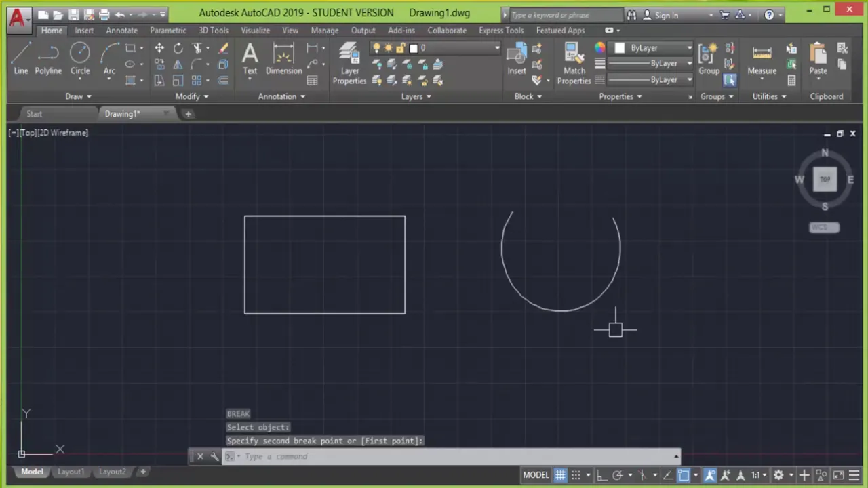Expand the Modify panel

[x=192, y=96]
